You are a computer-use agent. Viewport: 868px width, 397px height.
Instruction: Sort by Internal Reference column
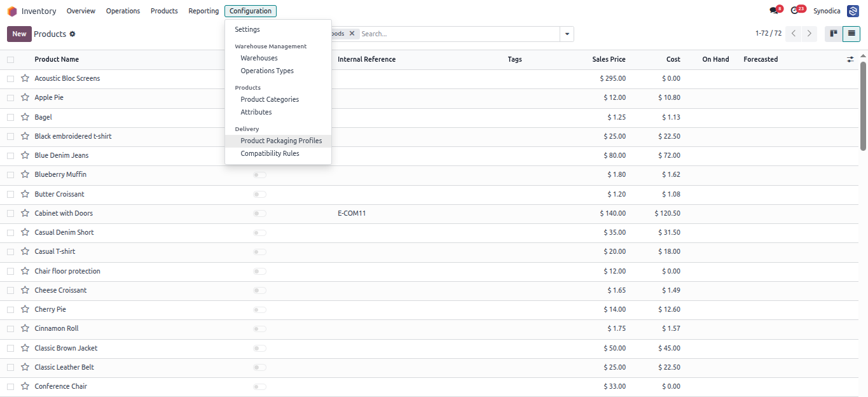pyautogui.click(x=366, y=59)
